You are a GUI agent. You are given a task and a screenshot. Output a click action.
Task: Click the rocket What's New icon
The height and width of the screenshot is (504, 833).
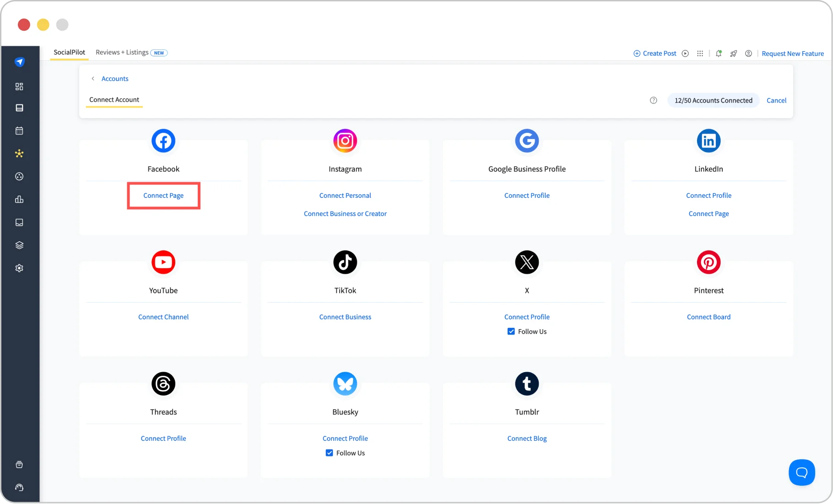click(734, 53)
